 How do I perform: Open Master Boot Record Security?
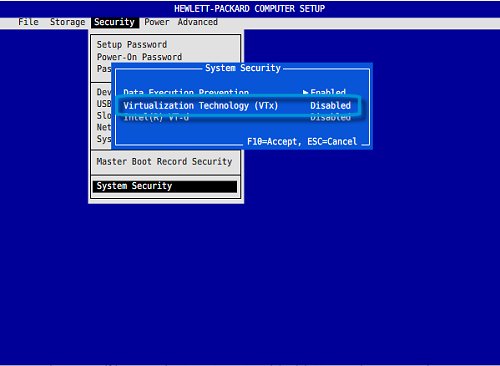[x=164, y=162]
